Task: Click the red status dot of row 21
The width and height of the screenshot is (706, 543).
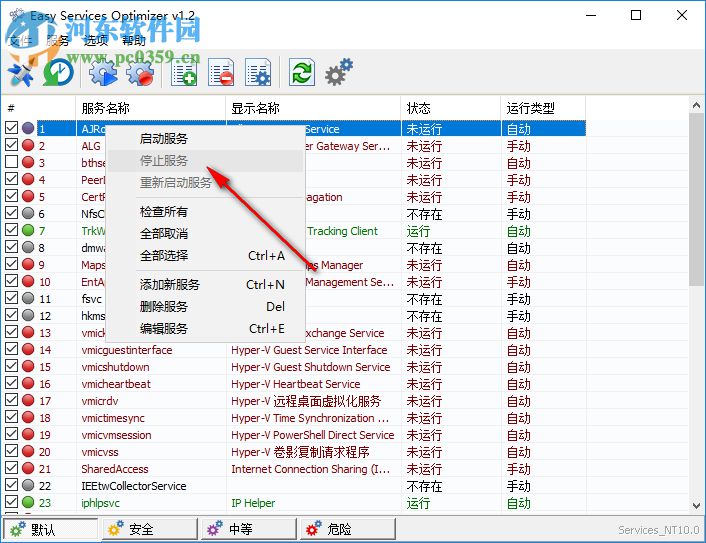Action: [28, 468]
